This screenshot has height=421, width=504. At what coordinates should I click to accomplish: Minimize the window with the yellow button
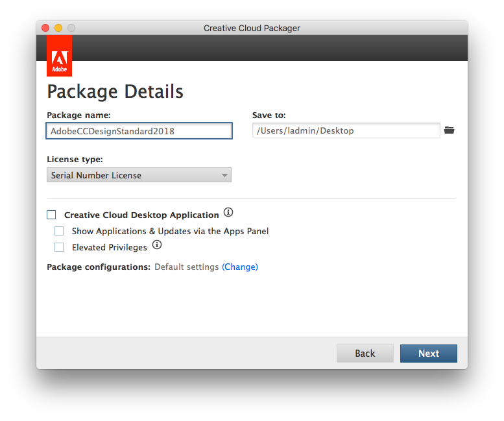click(x=58, y=28)
